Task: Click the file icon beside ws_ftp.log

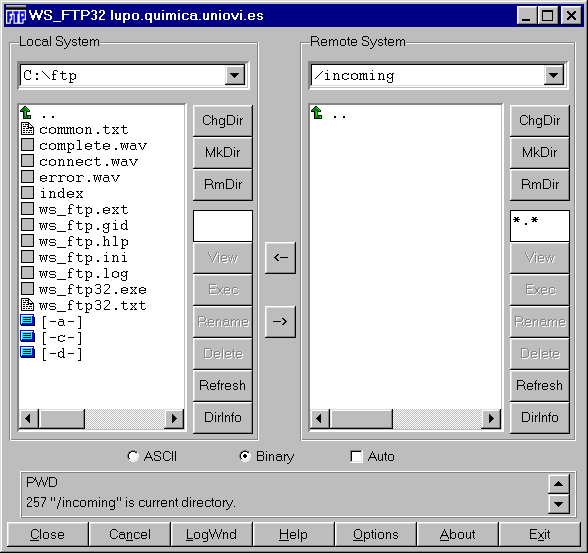Action: click(x=27, y=273)
